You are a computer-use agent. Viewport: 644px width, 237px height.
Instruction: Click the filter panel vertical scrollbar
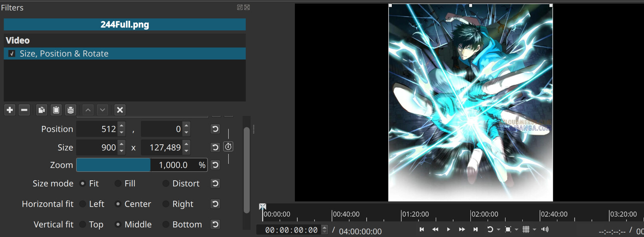point(247,170)
